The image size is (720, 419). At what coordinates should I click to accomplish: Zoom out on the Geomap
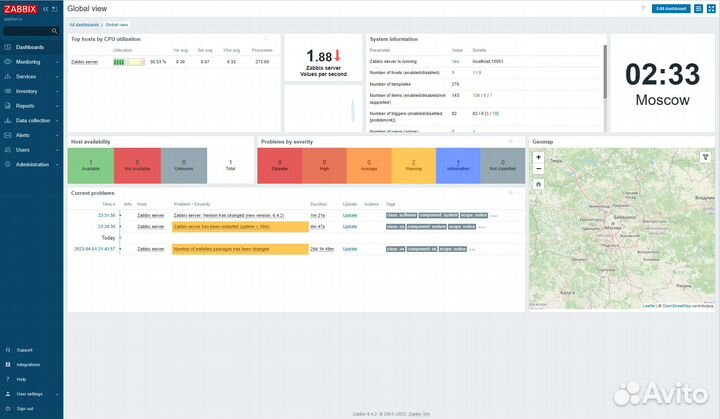pyautogui.click(x=538, y=168)
